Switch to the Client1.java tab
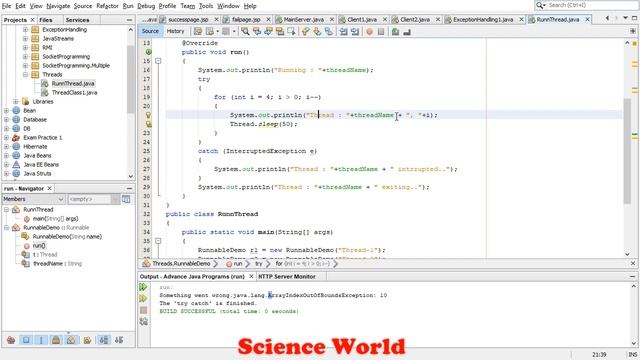640x360 pixels. [362, 20]
